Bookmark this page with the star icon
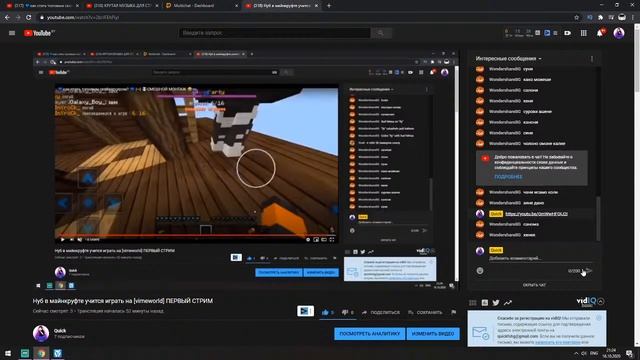The image size is (640, 360). (x=576, y=18)
